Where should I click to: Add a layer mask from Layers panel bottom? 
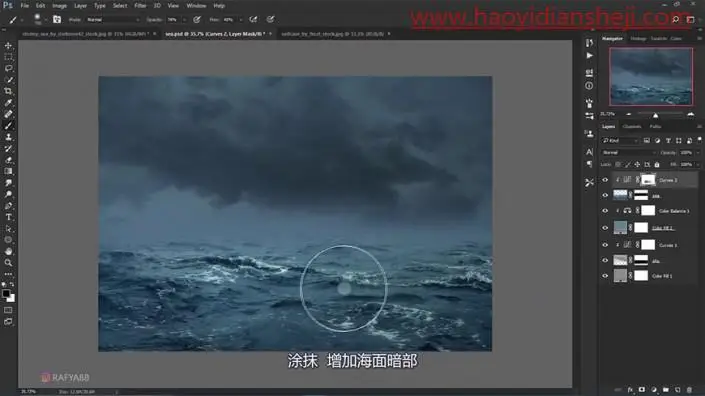pos(642,390)
